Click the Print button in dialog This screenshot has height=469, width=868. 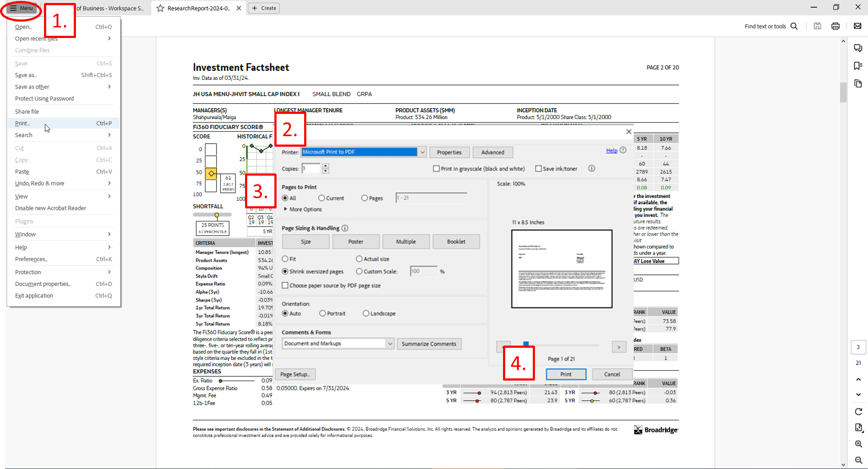pyautogui.click(x=566, y=374)
